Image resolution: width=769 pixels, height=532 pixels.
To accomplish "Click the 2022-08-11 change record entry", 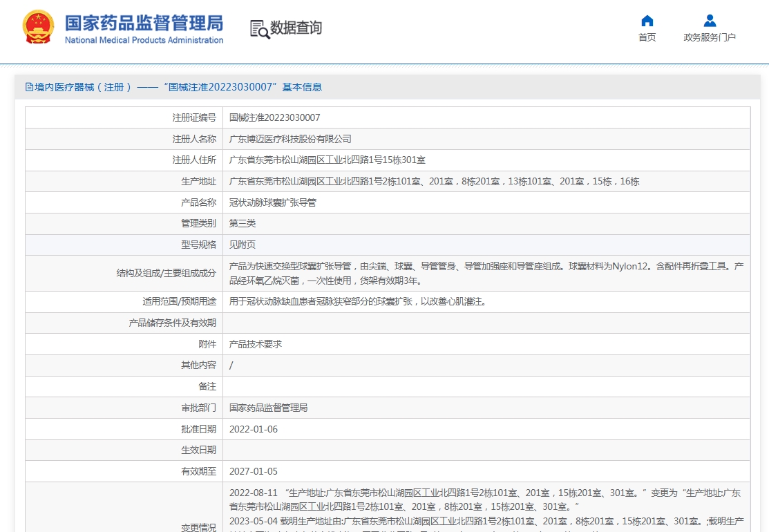I will [485, 500].
